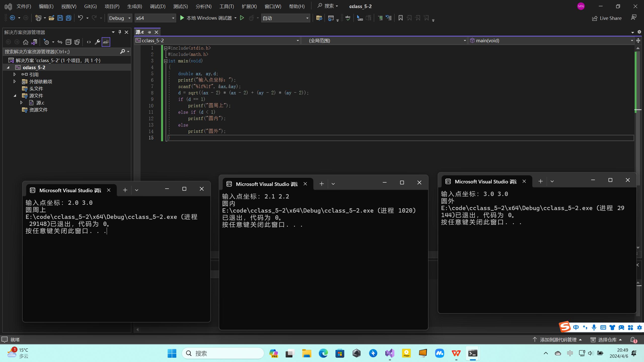This screenshot has width=644, height=362.
Task: Click the Save (disk) toolbar icon
Action: (x=60, y=18)
